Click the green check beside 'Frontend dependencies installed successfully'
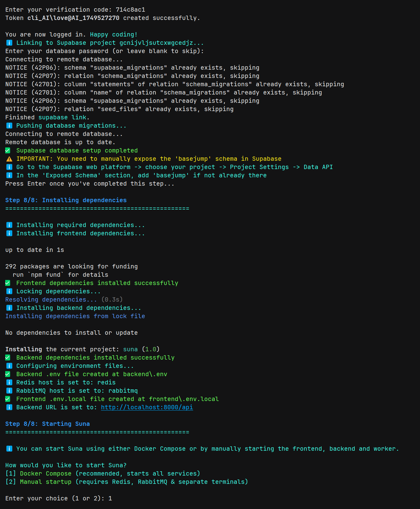420x509 pixels. tap(8, 283)
